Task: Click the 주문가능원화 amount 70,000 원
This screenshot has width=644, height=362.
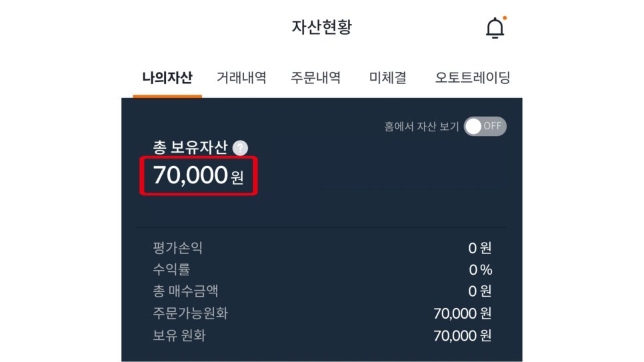Action: pos(462,313)
